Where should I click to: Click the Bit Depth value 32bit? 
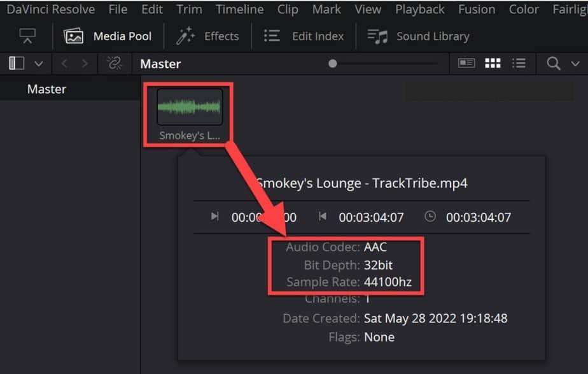(378, 265)
